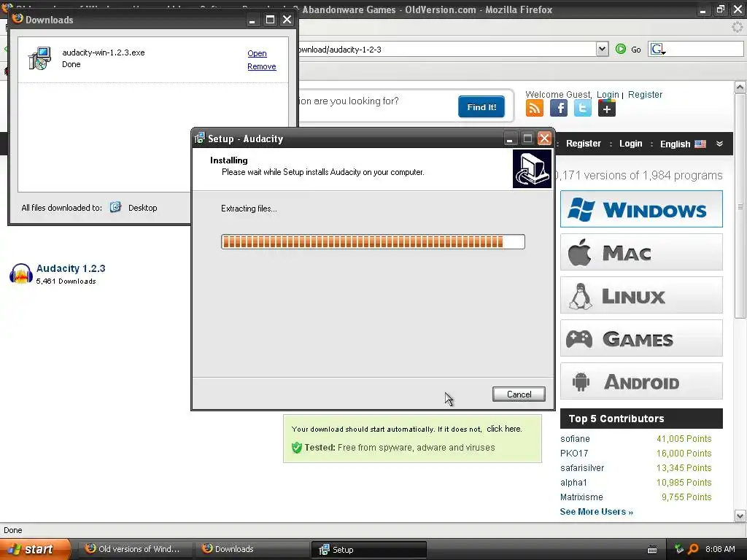Image resolution: width=747 pixels, height=560 pixels.
Task: Click the keyboard icon in the taskbar
Action: pos(652,550)
